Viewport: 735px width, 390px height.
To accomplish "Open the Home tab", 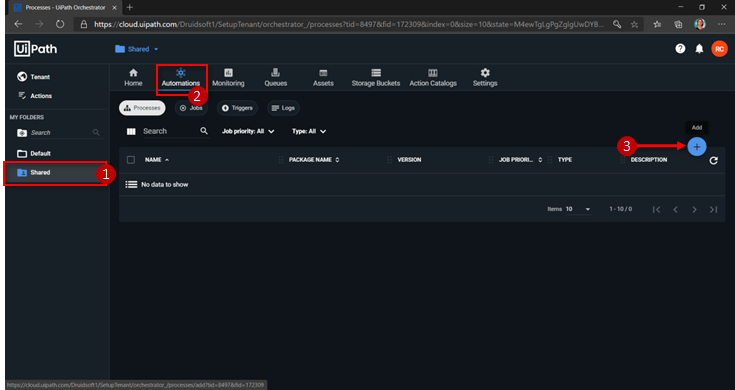I will 133,77.
